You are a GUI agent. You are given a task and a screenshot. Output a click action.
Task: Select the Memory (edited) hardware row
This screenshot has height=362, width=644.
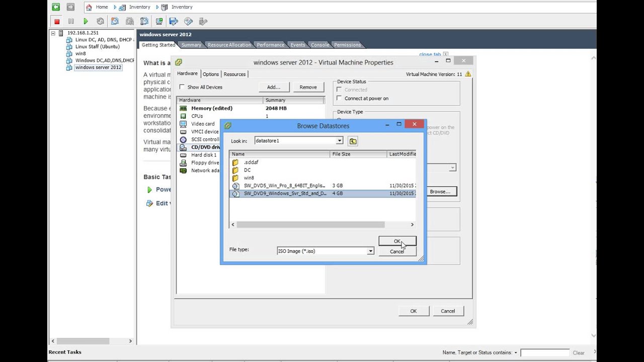pyautogui.click(x=251, y=108)
